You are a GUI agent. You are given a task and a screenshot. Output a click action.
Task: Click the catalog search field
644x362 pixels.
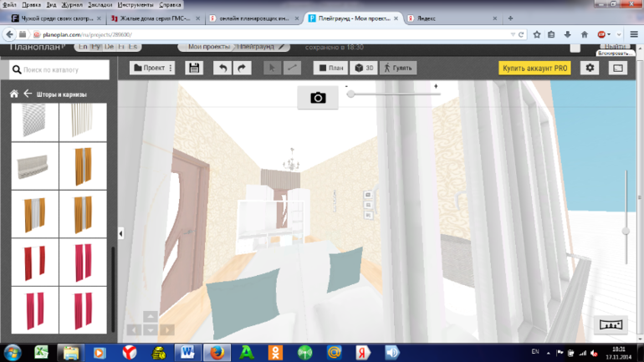[60, 70]
